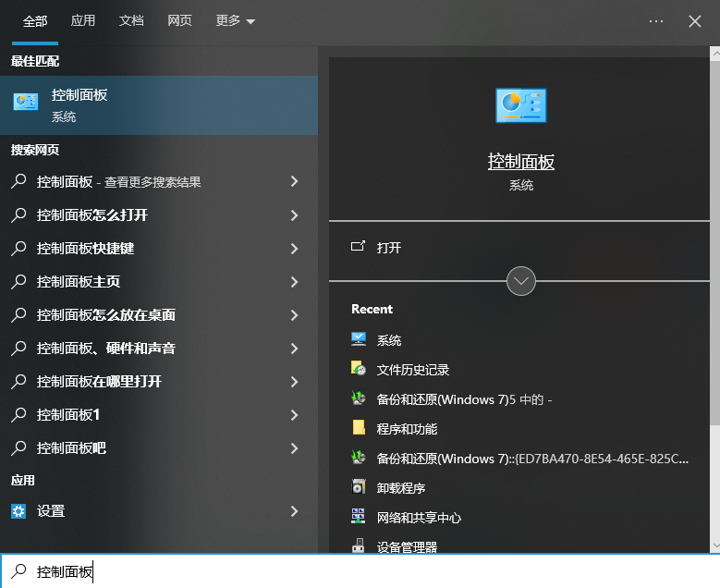Click the 设备管理器 icon
Image resolution: width=720 pixels, height=588 pixels.
click(359, 545)
